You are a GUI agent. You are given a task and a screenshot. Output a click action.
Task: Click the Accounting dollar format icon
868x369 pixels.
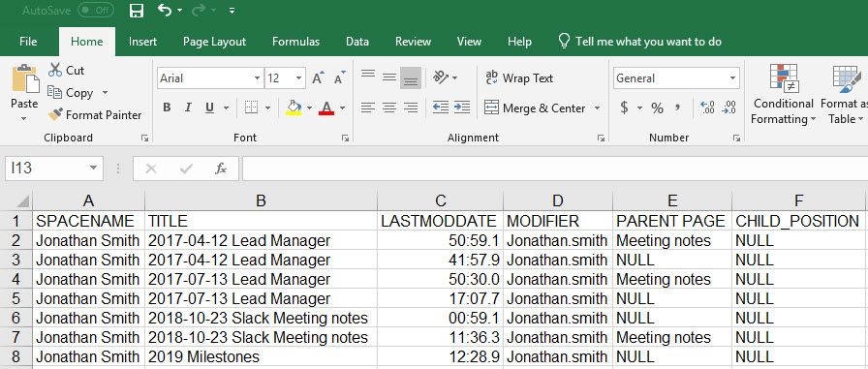(624, 108)
